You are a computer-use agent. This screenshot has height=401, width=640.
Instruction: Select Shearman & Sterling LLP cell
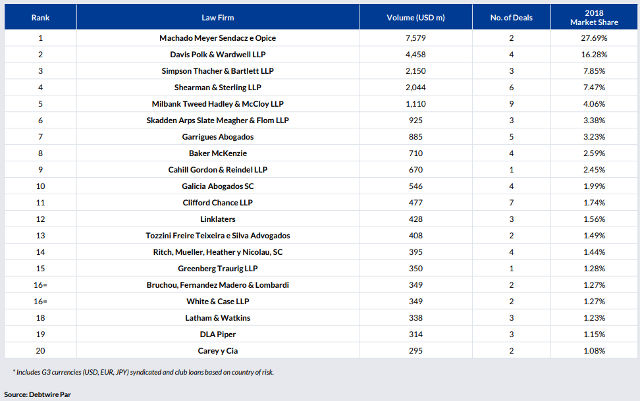pos(218,87)
